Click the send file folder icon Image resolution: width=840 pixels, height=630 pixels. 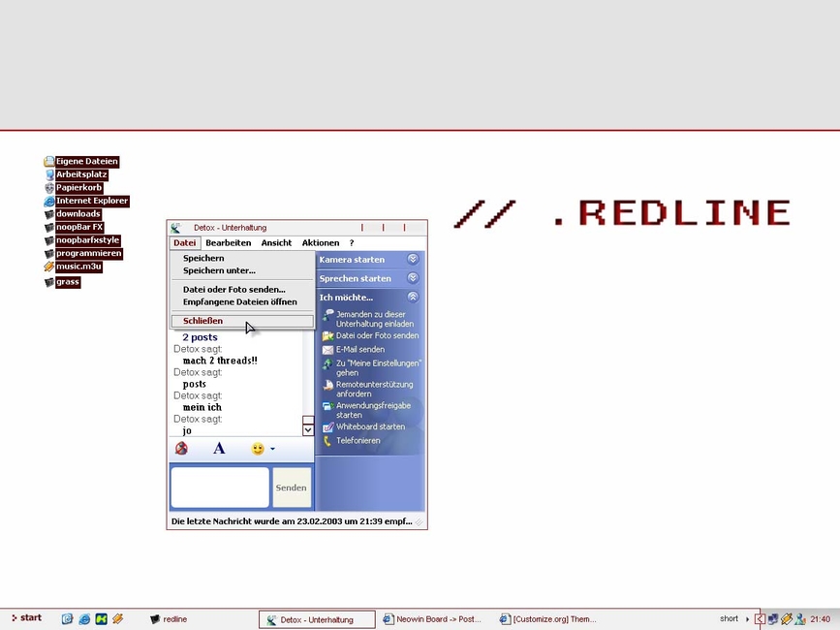327,336
